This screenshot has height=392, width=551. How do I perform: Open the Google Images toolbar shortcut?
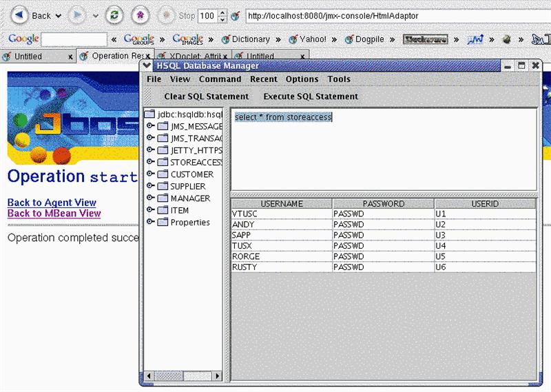pos(187,39)
